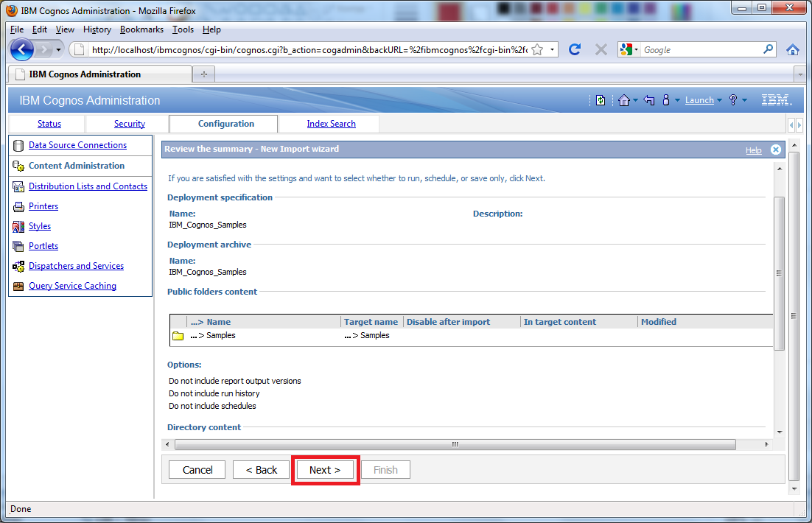Click the Cognos Home icon
The height and width of the screenshot is (523, 812).
point(623,100)
